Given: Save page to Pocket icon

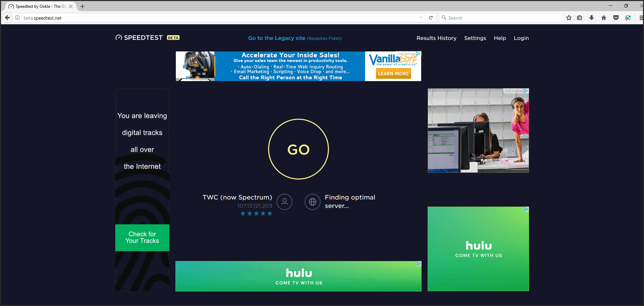Looking at the screenshot, I should click(x=616, y=18).
